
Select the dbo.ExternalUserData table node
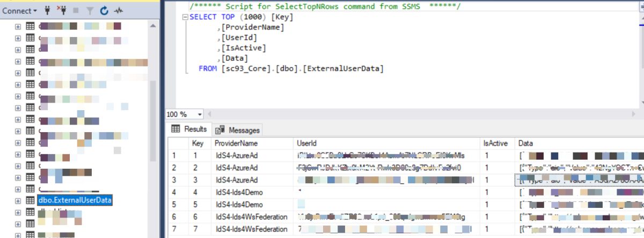click(x=75, y=200)
